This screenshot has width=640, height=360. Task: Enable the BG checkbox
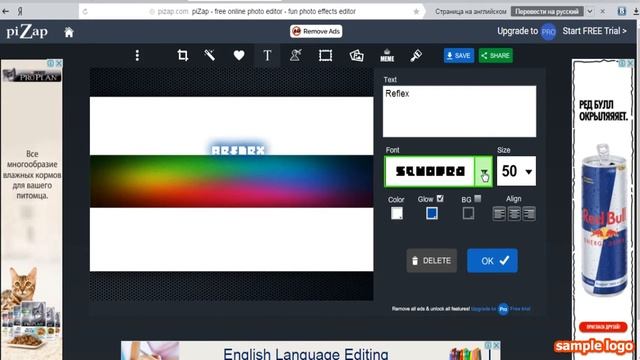tap(478, 198)
